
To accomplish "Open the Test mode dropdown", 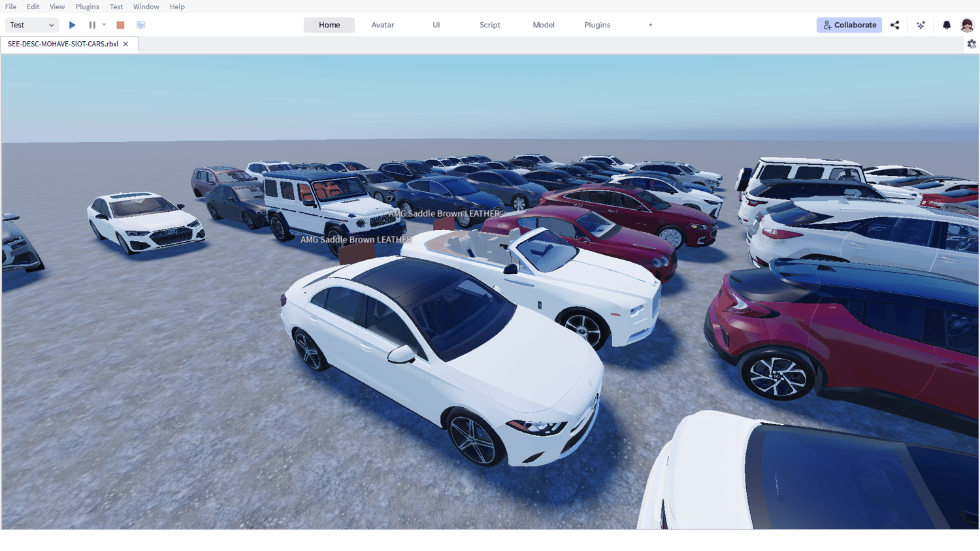I will click(x=32, y=25).
